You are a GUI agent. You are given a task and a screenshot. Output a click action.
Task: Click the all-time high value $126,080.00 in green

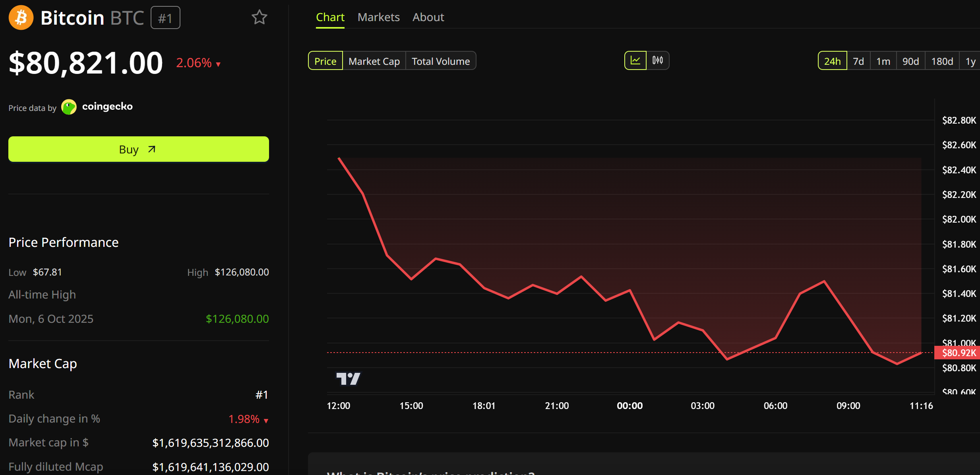click(x=237, y=319)
